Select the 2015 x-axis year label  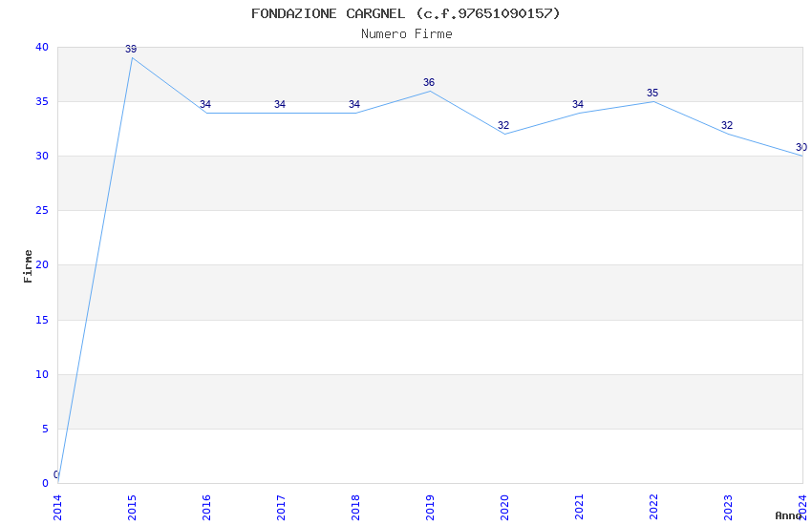[132, 508]
